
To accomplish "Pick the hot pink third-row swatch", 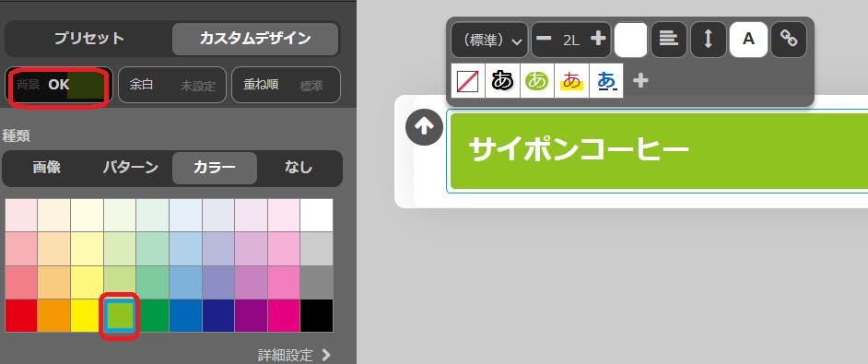I will (x=284, y=283).
